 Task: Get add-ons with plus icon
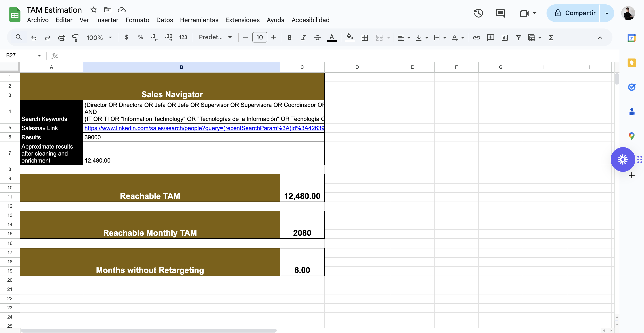click(x=632, y=175)
